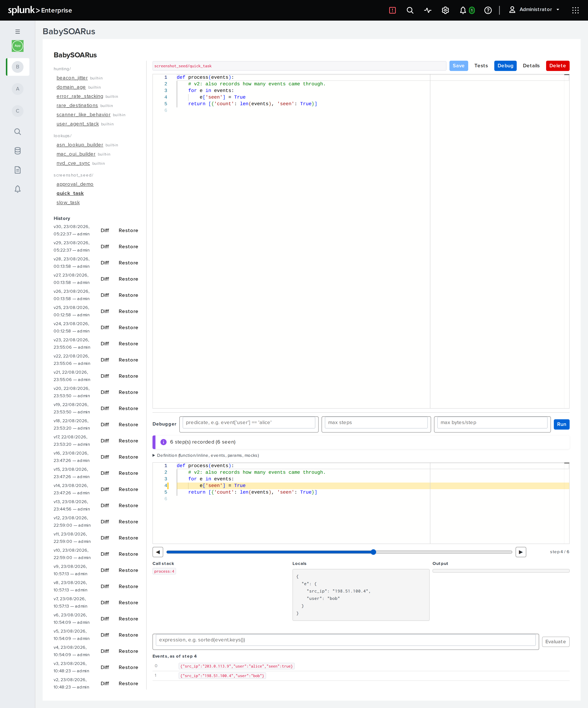Select the B app in sidebar
The image size is (588, 708).
pyautogui.click(x=17, y=67)
